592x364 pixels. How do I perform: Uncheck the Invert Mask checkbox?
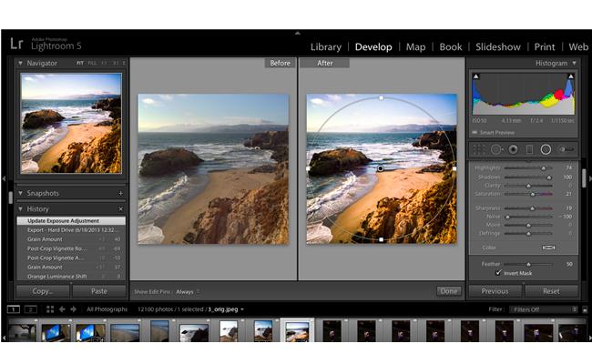pos(499,273)
